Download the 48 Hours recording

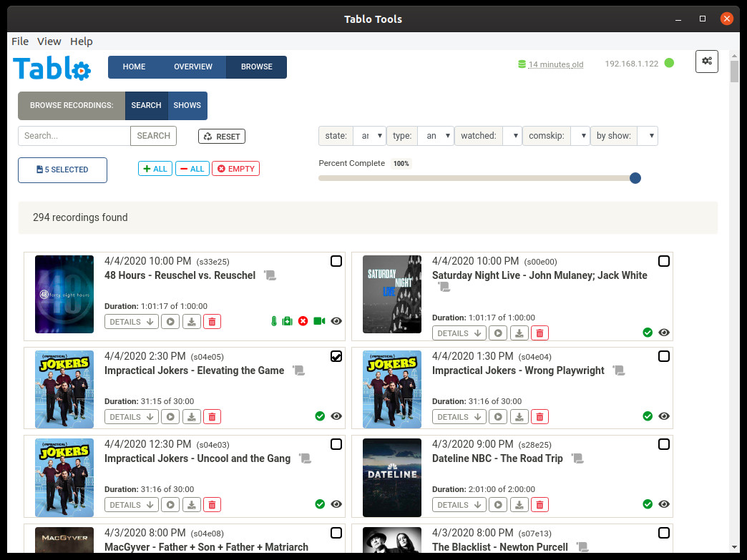(191, 322)
